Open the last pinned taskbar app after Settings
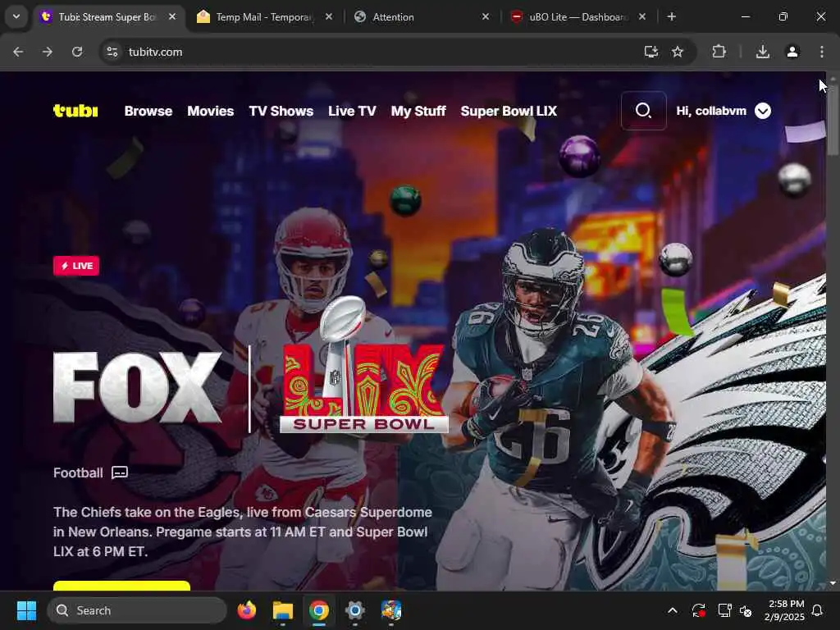The height and width of the screenshot is (630, 840). (x=391, y=610)
